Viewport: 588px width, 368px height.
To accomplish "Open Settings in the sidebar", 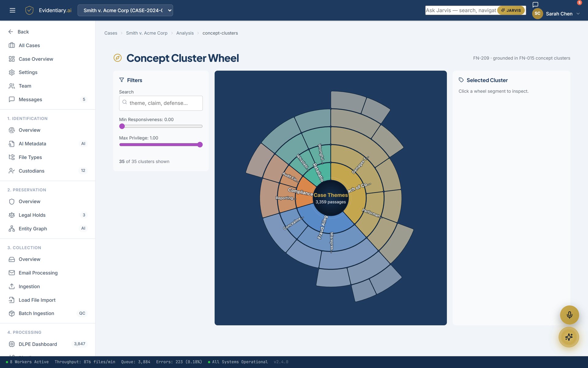I will [47, 72].
